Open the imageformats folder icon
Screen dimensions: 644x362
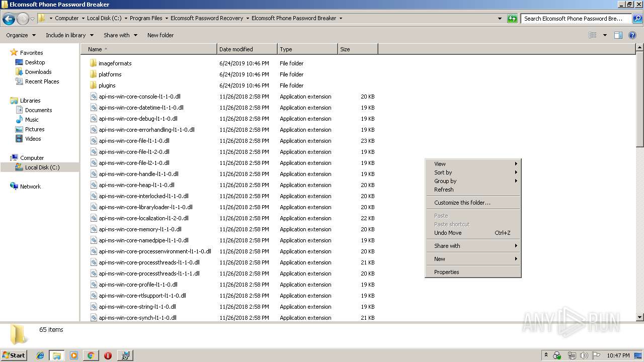(x=93, y=63)
